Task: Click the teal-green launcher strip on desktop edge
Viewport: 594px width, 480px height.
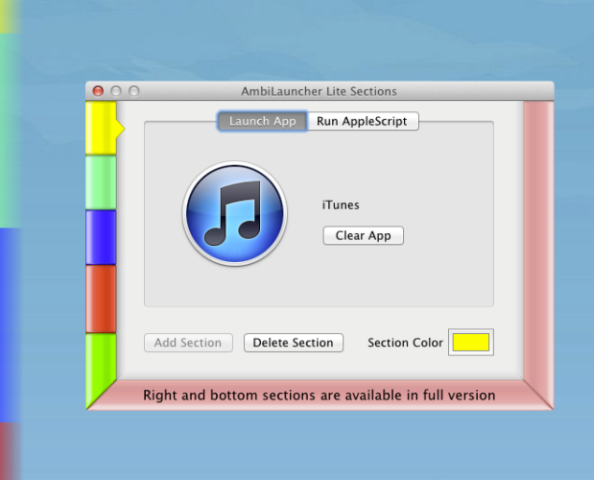Action: (x=9, y=131)
